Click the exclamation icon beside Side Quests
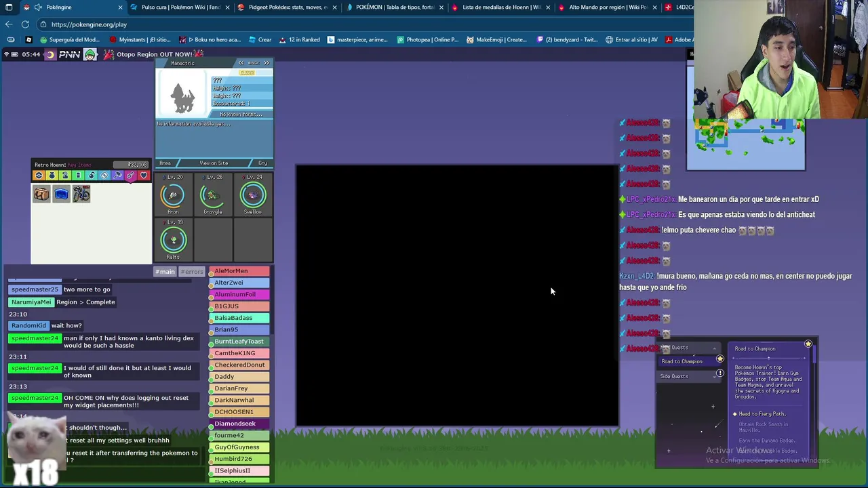 coord(720,373)
